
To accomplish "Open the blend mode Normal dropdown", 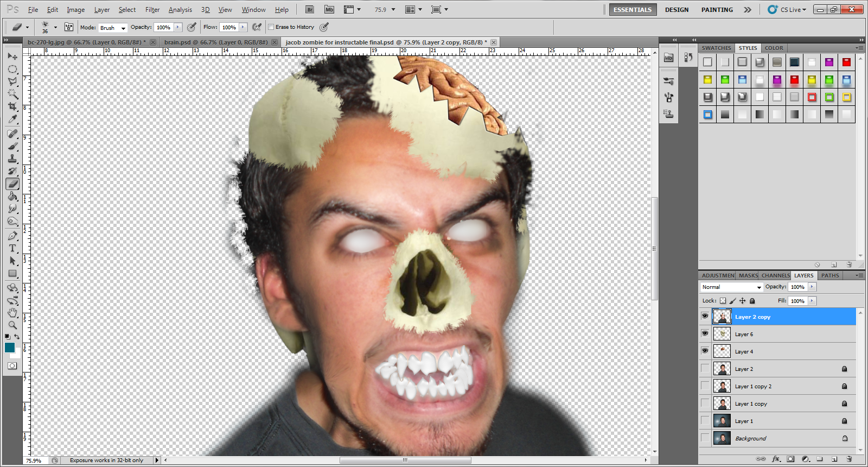I will (x=732, y=287).
